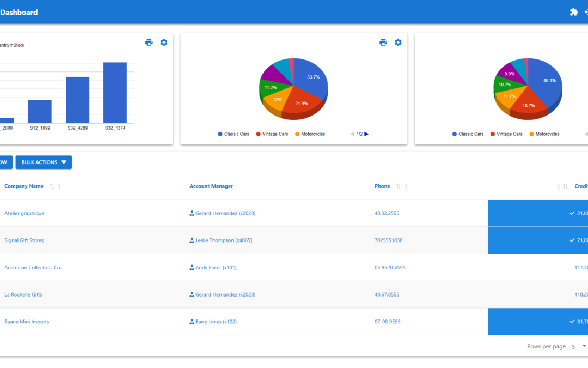Sort by Phone column arrows
The width and height of the screenshot is (588, 368).
(398, 186)
